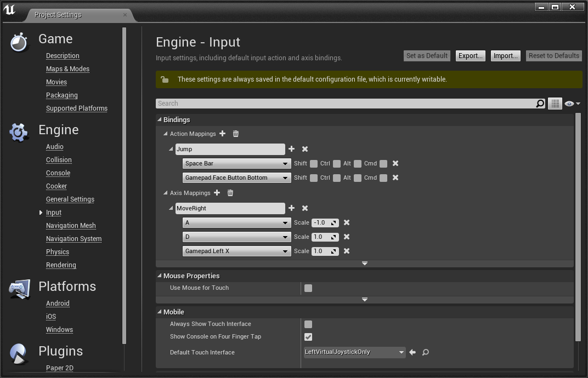Disable Show Console on Four Finger Tap
The height and width of the screenshot is (378, 588).
point(308,337)
